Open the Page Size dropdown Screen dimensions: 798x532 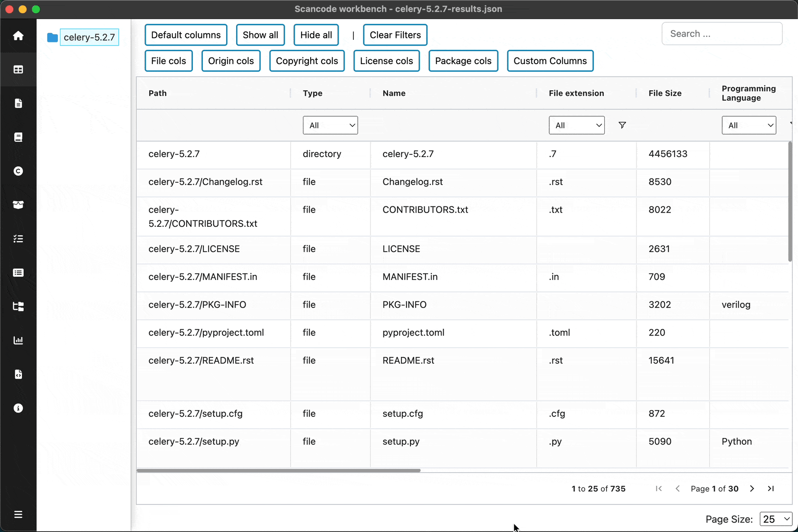tap(776, 519)
